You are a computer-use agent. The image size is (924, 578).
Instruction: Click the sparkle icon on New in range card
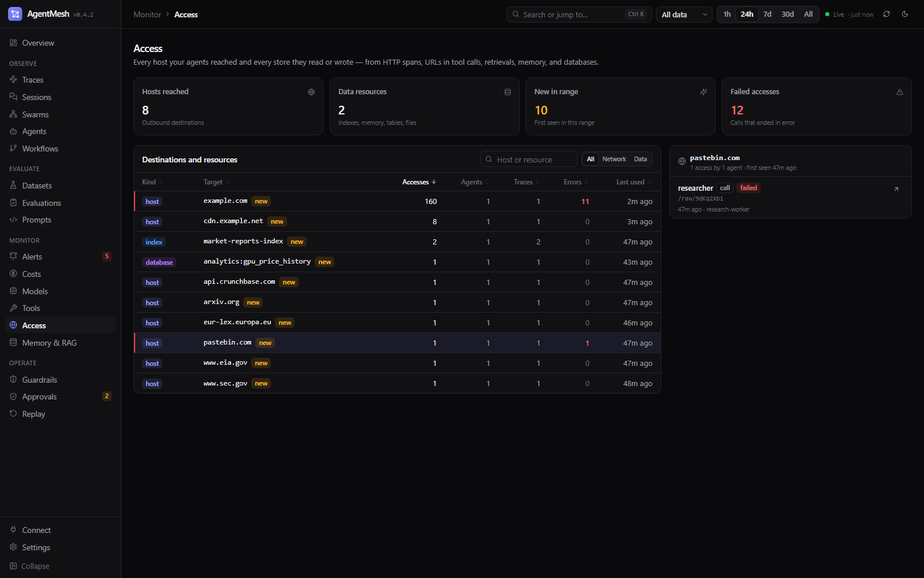coord(703,92)
